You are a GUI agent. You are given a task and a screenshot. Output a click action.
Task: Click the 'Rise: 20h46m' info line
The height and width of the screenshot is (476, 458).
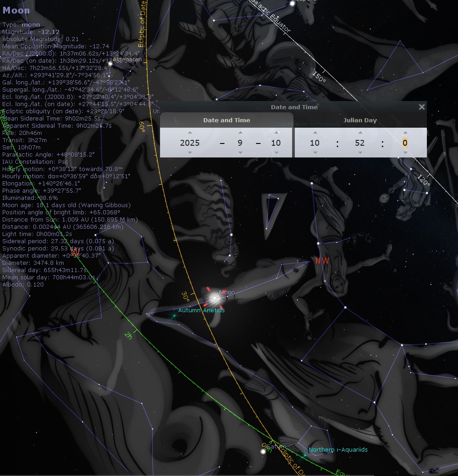[22, 133]
